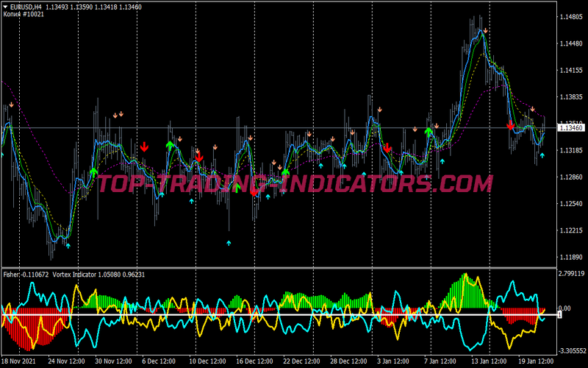Click time axis label 18 Nov 2021
The image size is (588, 368).
pyautogui.click(x=19, y=361)
